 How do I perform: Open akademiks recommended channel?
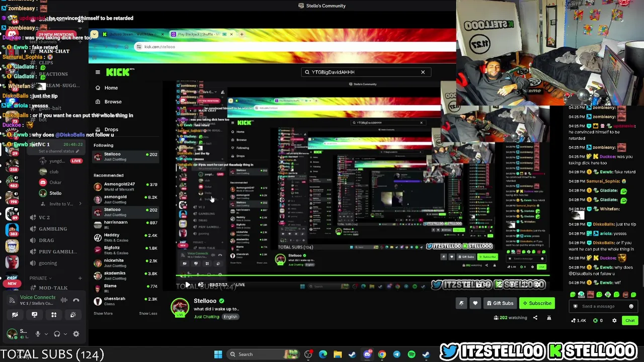pyautogui.click(x=125, y=276)
